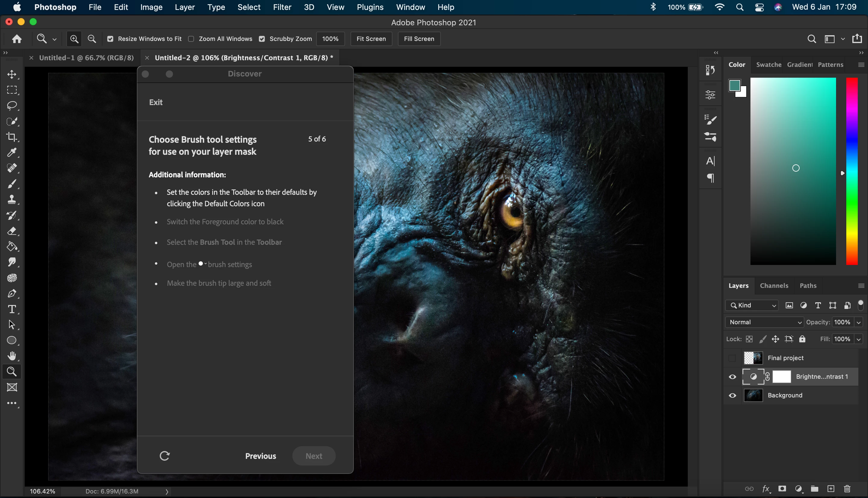Hide the Background layer visibility eye
This screenshot has width=868, height=498.
pyautogui.click(x=732, y=395)
